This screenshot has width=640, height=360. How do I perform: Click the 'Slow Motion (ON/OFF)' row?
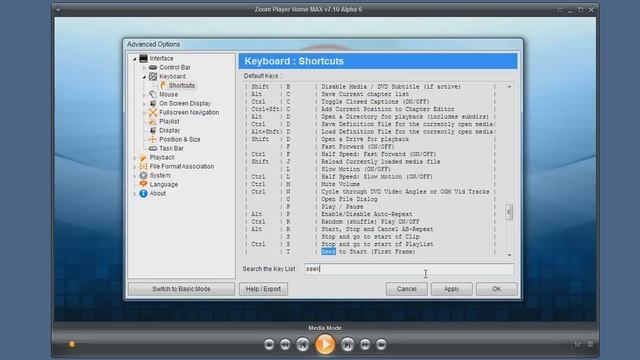pyautogui.click(x=370, y=169)
